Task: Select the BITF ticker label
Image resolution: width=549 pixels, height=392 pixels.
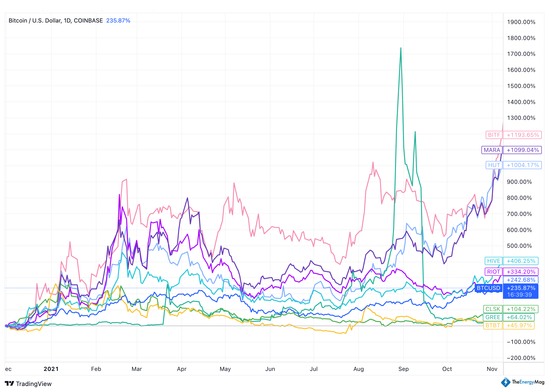Action: click(x=494, y=135)
